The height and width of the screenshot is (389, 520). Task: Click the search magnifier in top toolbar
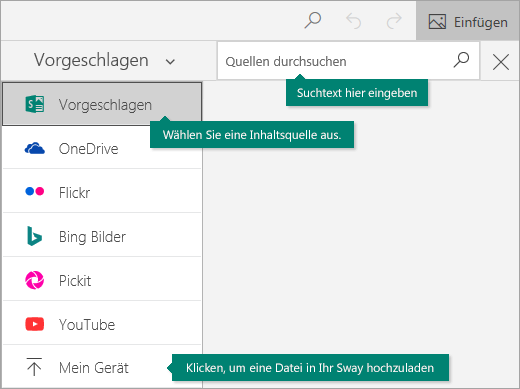pos(313,21)
